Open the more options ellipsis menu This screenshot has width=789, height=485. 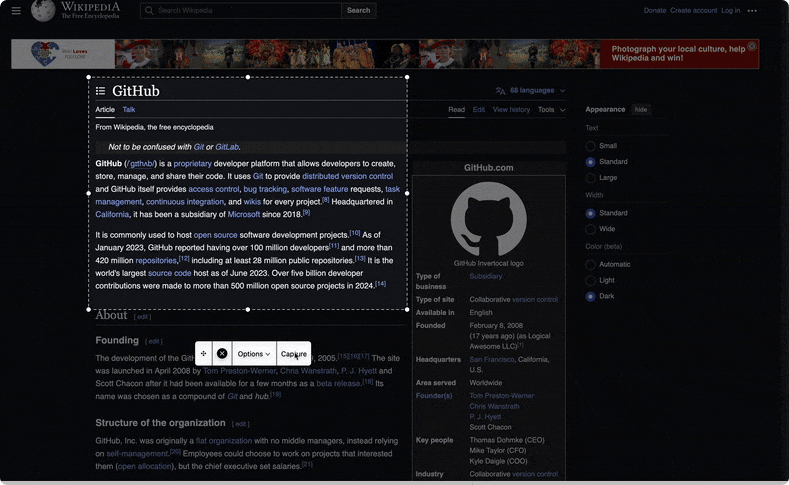(x=752, y=10)
